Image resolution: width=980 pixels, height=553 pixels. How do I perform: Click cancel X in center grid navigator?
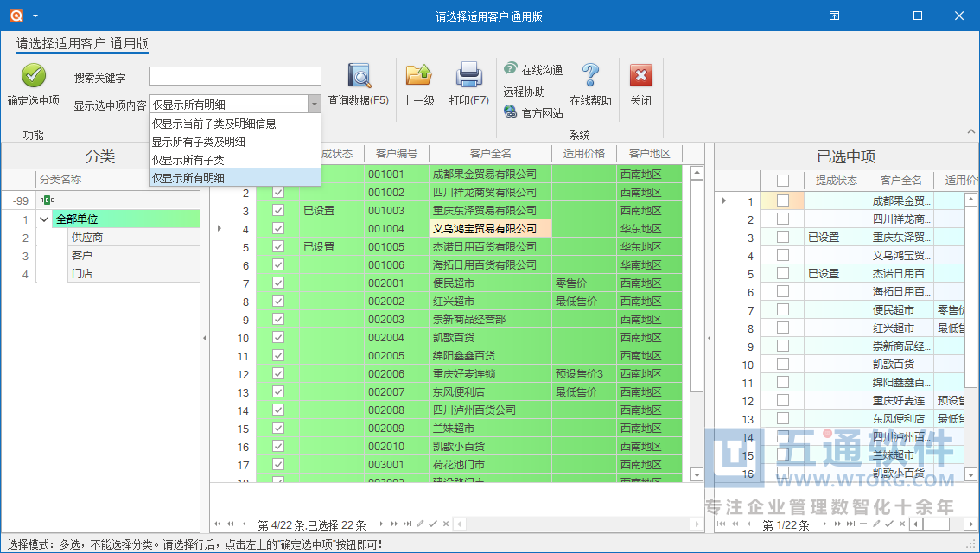tap(446, 524)
